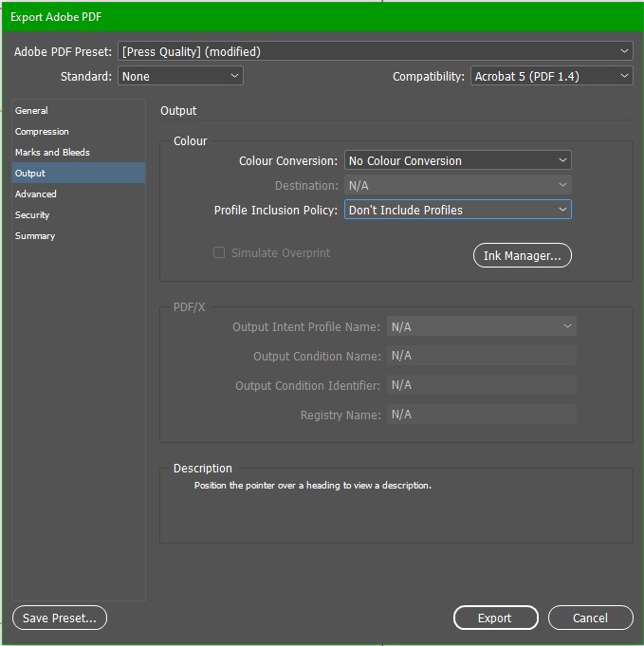This screenshot has width=644, height=646.
Task: Click the Output panel heading
Action: pos(178,111)
